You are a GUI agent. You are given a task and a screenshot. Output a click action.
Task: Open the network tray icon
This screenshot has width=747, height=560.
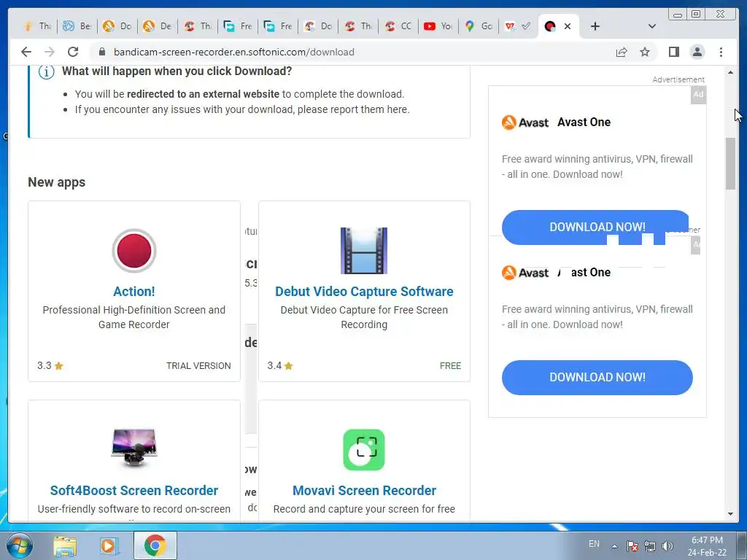click(x=650, y=546)
